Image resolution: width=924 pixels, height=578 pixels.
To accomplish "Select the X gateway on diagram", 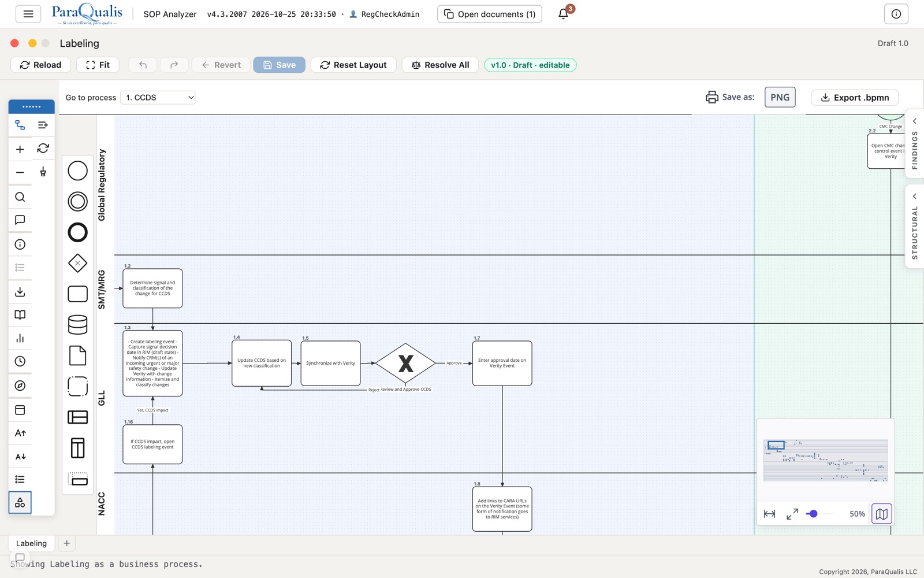I will (x=405, y=363).
